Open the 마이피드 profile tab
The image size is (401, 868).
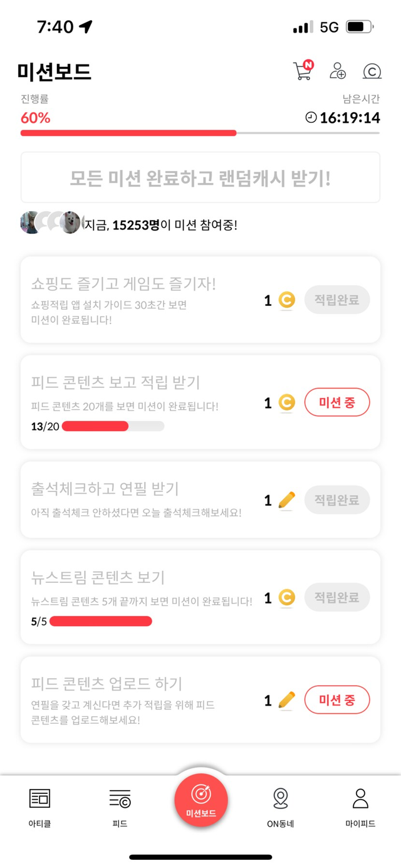tap(360, 807)
